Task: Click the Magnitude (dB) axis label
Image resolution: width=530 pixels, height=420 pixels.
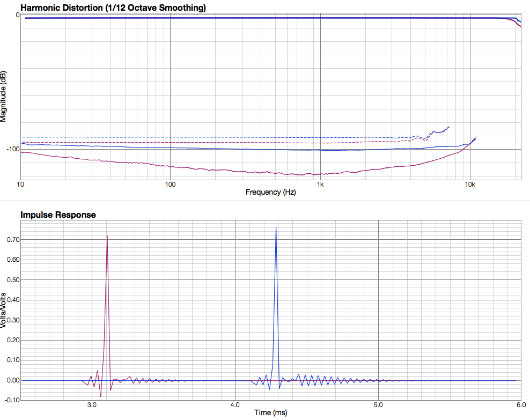Action: [x=3, y=97]
